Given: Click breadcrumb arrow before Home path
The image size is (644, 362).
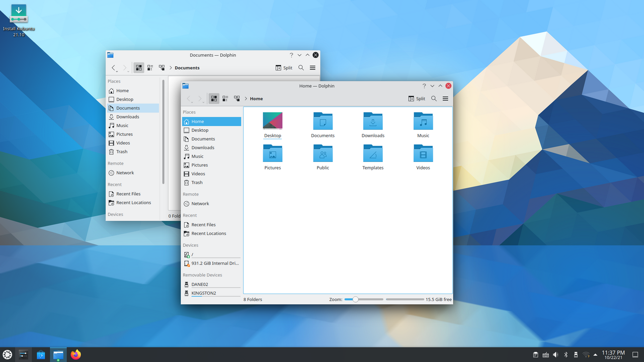Looking at the screenshot, I should 246,99.
